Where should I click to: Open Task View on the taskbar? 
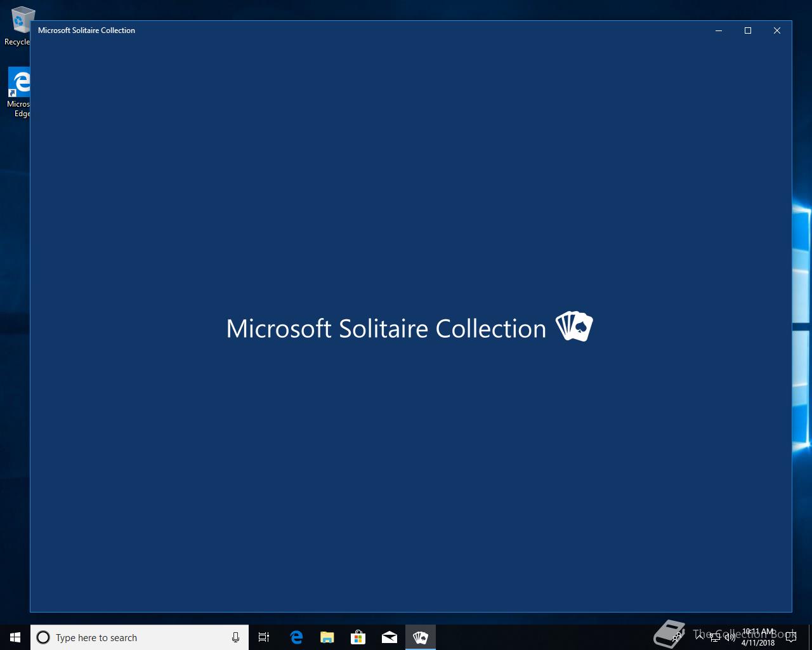pos(264,637)
